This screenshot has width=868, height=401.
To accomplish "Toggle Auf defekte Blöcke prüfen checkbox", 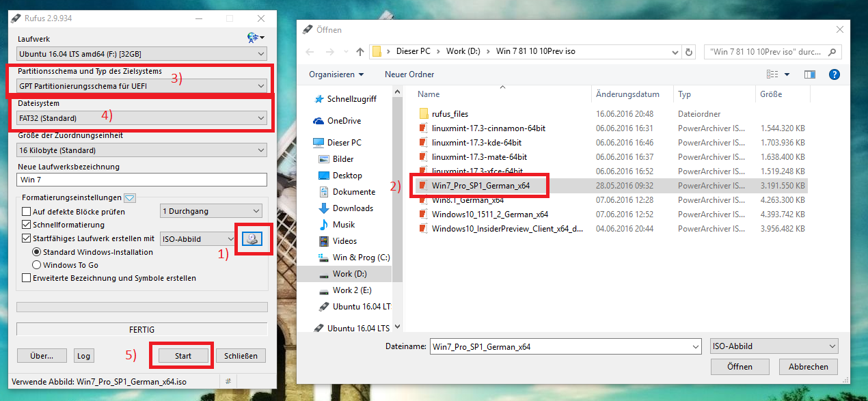I will pyautogui.click(x=27, y=212).
